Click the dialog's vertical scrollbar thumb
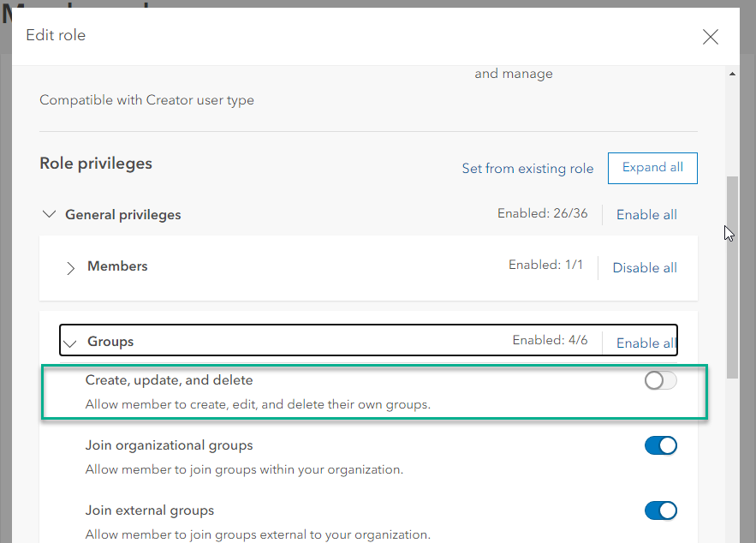 click(732, 274)
